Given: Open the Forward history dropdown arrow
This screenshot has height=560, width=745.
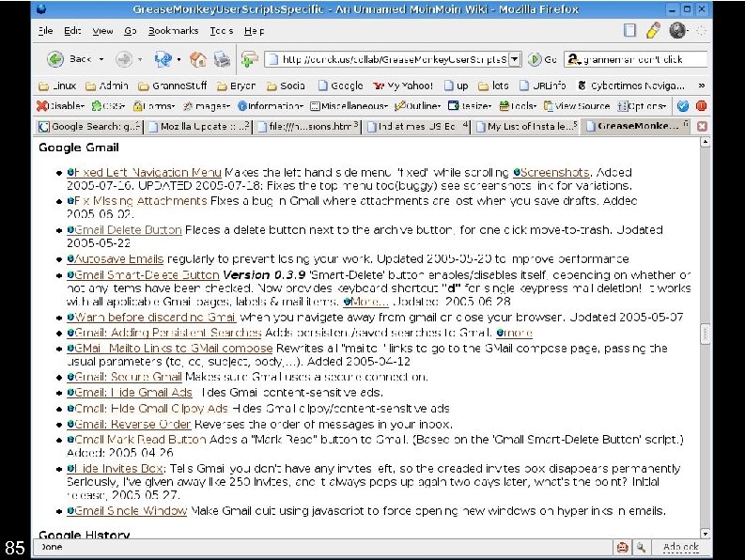Looking at the screenshot, I should pos(140,59).
